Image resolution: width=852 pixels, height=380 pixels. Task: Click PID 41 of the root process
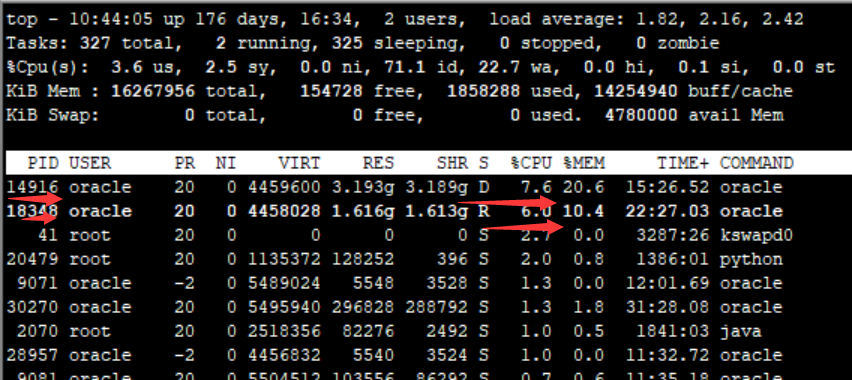48,235
